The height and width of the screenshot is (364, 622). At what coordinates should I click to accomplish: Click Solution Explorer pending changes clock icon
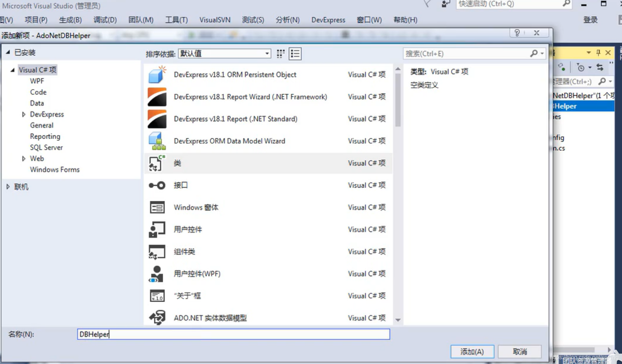tap(581, 67)
